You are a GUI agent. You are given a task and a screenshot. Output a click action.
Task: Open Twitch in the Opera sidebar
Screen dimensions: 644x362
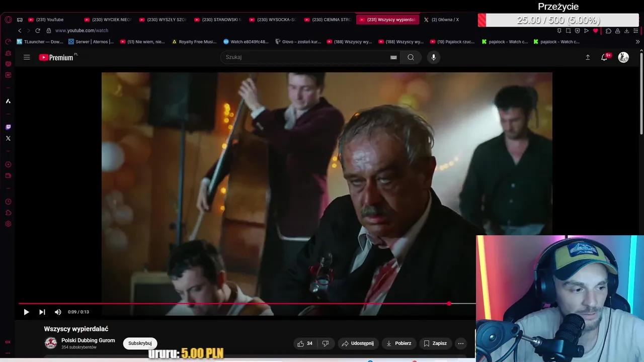click(x=8, y=127)
